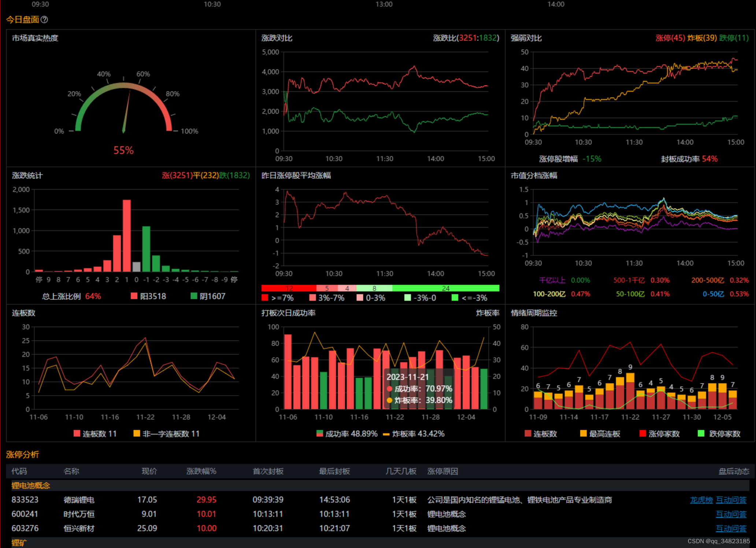Click the red 12 segment of distribution bar
Screen dimensions: 756x548
click(289, 288)
